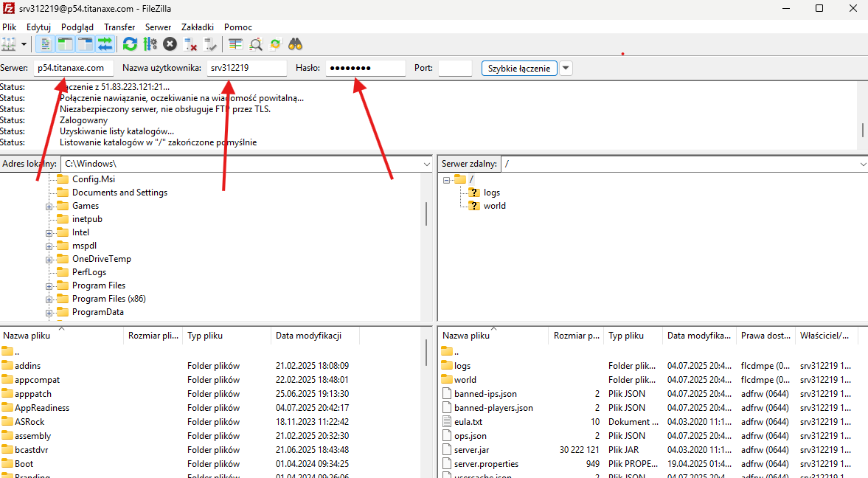The width and height of the screenshot is (868, 478).
Task: Toggle transfer queue display icon
Action: click(105, 44)
